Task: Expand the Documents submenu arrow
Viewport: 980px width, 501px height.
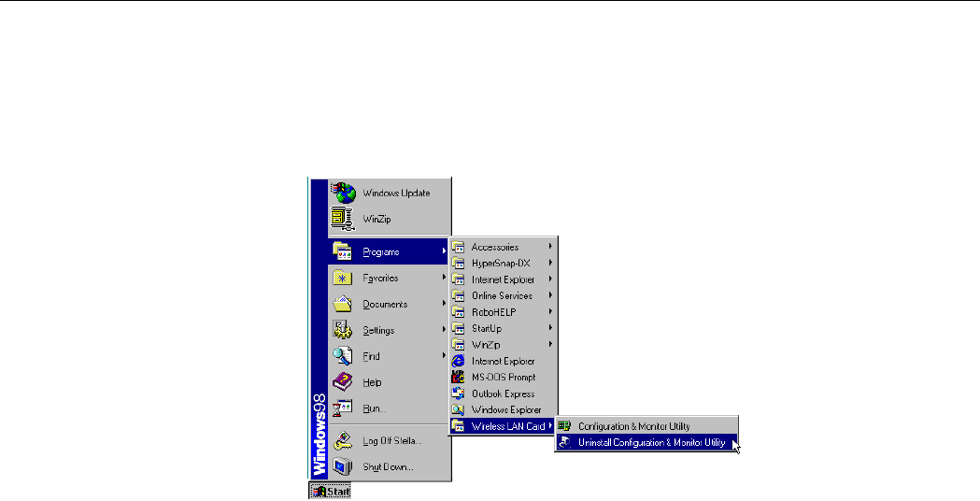Action: 445,304
